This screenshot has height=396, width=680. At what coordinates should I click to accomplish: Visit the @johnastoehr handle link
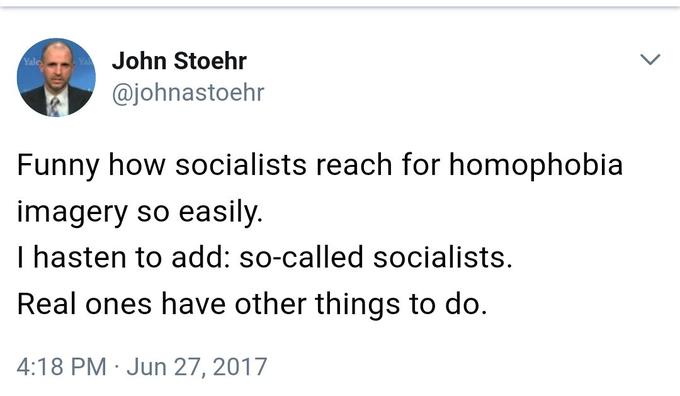click(x=188, y=92)
